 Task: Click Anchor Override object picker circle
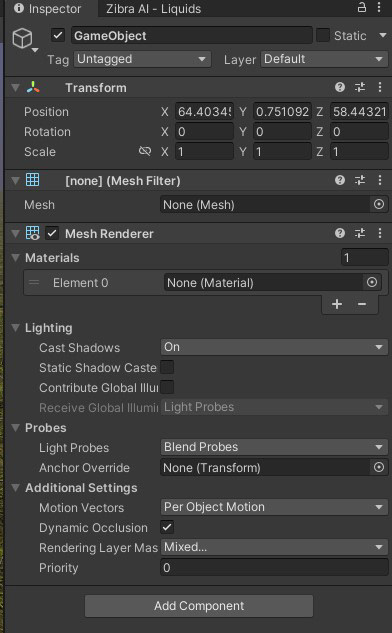[x=379, y=467]
